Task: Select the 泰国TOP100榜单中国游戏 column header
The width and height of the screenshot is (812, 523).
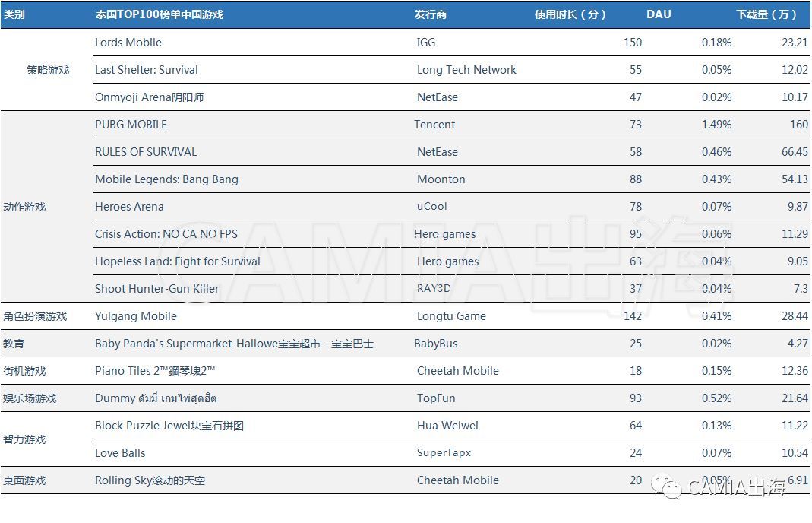Action: pos(159,14)
